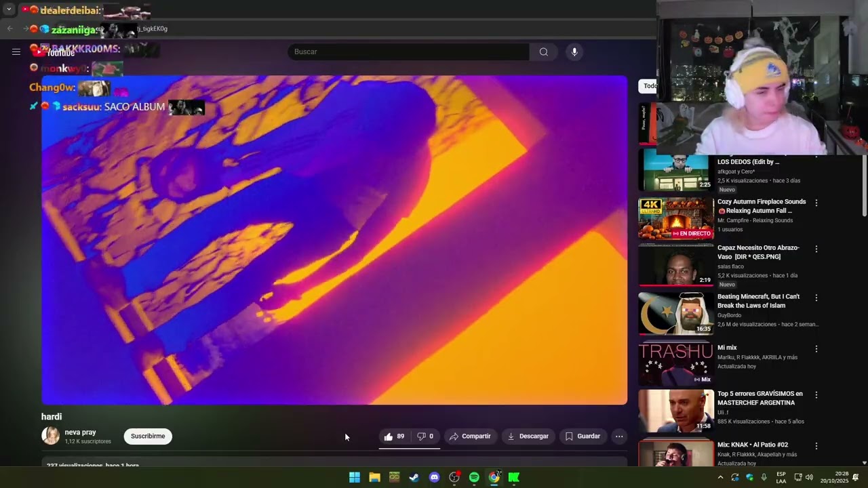Open 'Mix: KNAK • Al Patio #02' title
868x488 pixels.
753,445
